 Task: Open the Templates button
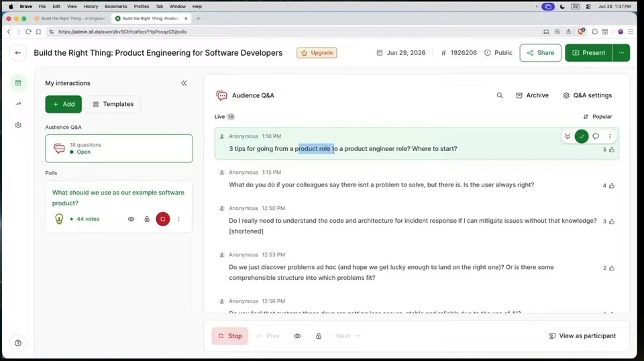coord(113,104)
